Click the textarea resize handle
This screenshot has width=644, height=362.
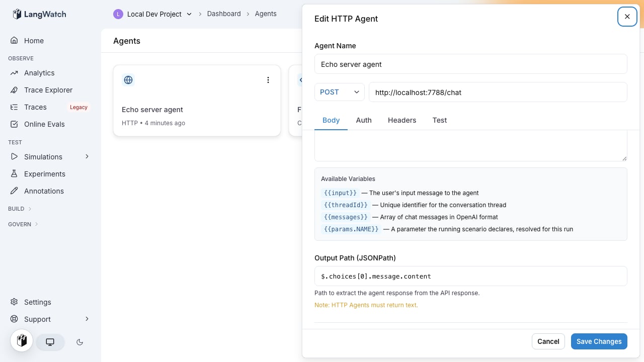(x=624, y=158)
